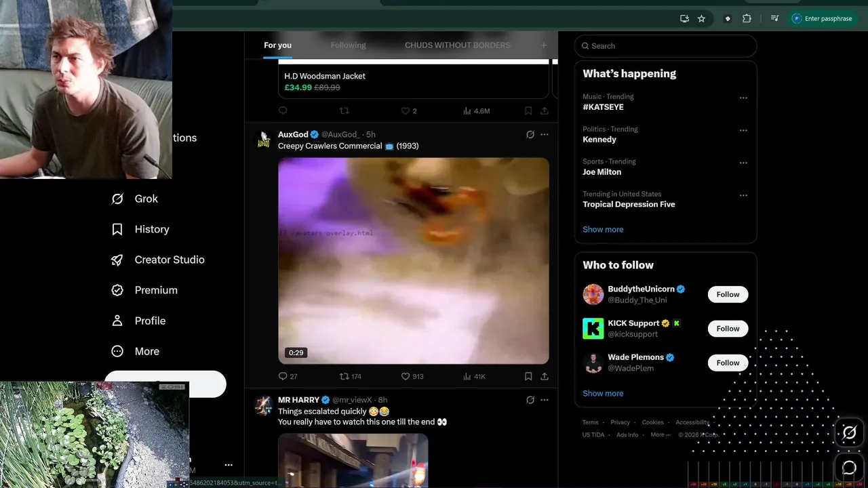Open the Terms footer link

[590, 422]
